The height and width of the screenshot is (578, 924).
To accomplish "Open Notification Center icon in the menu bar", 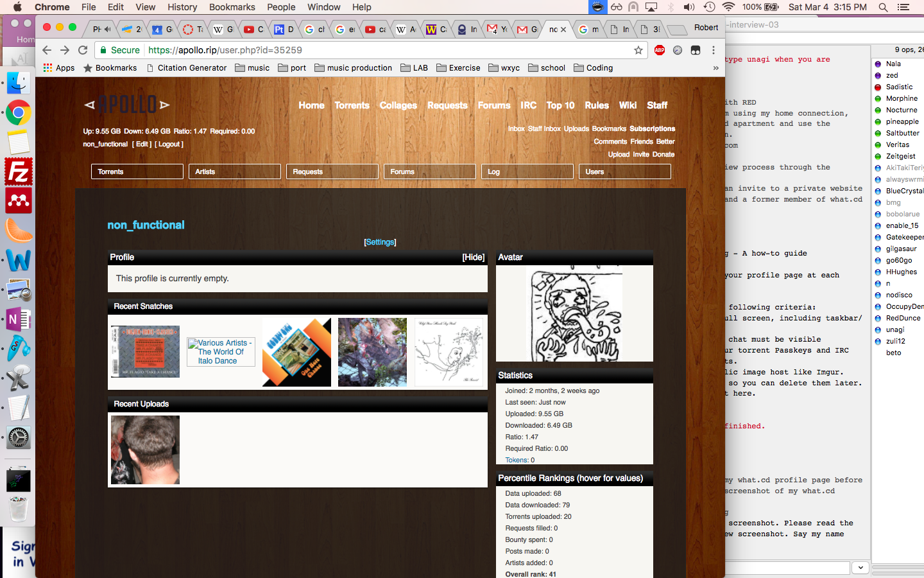I will pos(903,7).
